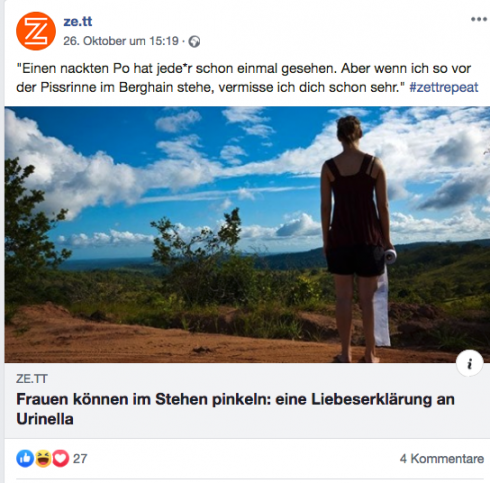This screenshot has width=490, height=483.
Task: Open post options via three-dot menu
Action: click(x=479, y=19)
